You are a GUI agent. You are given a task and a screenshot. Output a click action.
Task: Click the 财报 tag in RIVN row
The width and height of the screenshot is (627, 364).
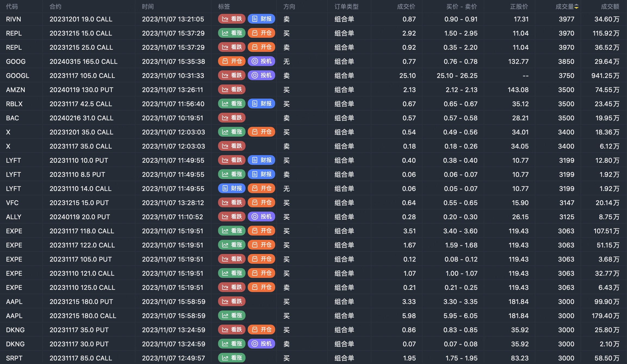point(262,19)
